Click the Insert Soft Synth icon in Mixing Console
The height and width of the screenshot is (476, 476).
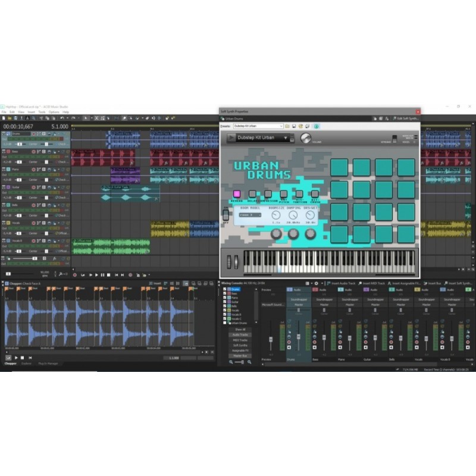457,284
